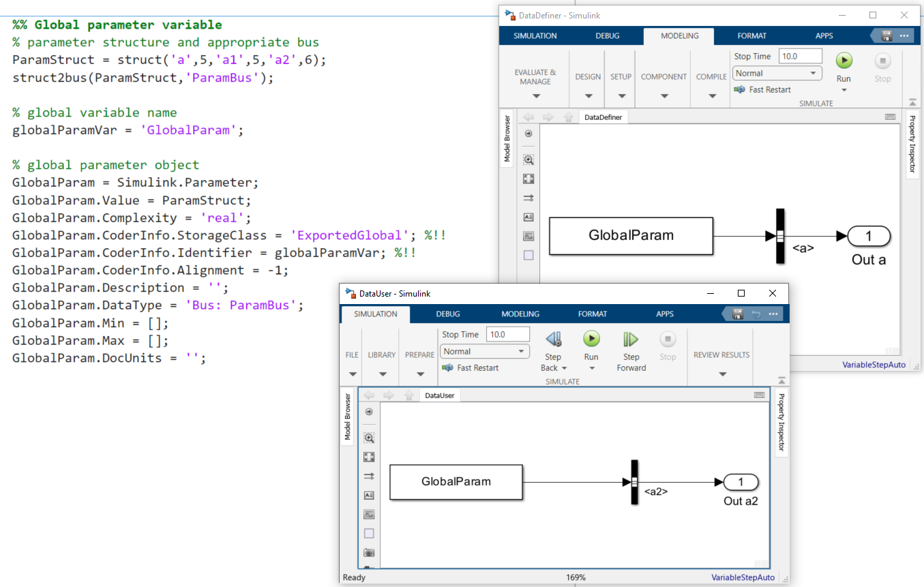This screenshot has height=587, width=924.
Task: Collapse toolstrip in DataDefiner window
Action: point(912,102)
